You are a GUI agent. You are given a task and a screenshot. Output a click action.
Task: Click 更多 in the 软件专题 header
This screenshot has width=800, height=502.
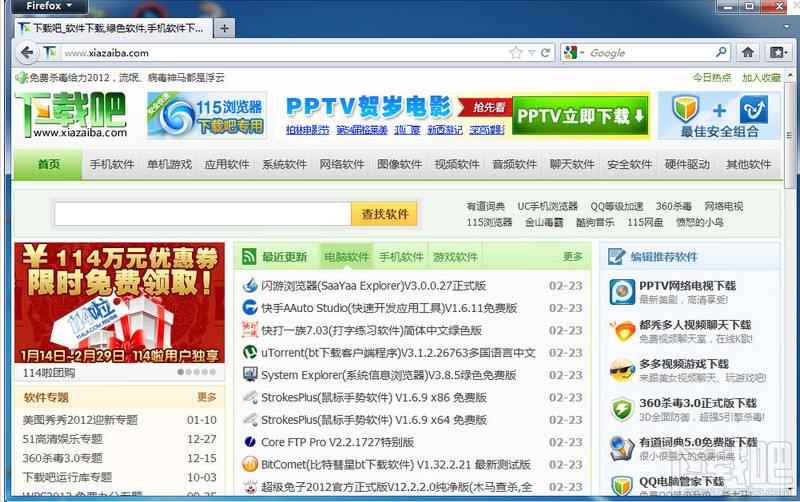pos(207,397)
